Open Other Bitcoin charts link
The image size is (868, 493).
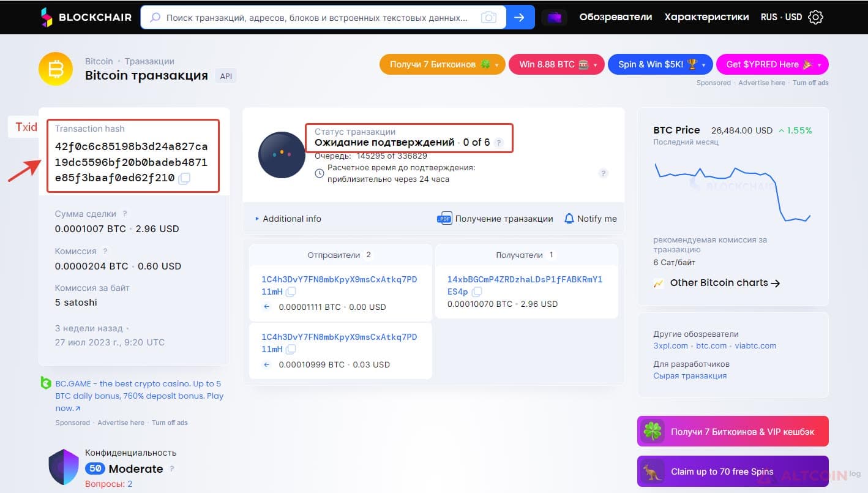pyautogui.click(x=725, y=283)
